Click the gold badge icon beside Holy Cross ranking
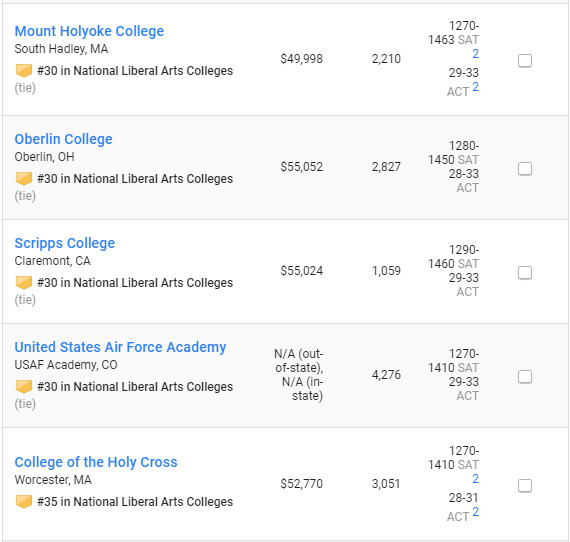This screenshot has height=542, width=570. (x=24, y=502)
